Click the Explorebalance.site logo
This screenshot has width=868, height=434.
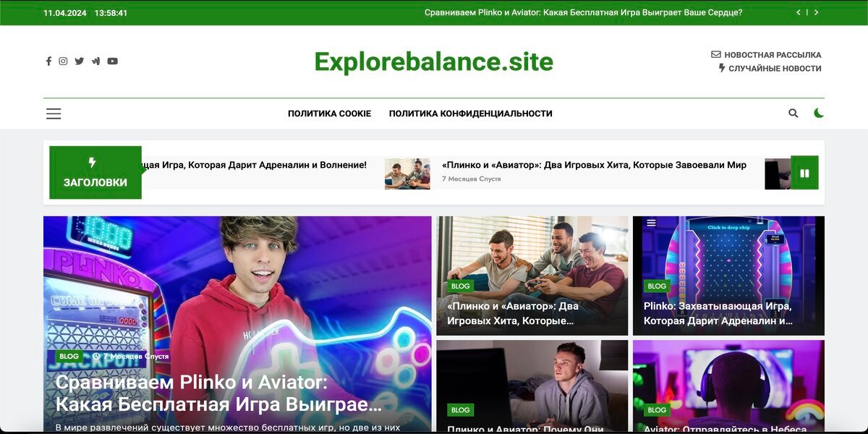[434, 62]
